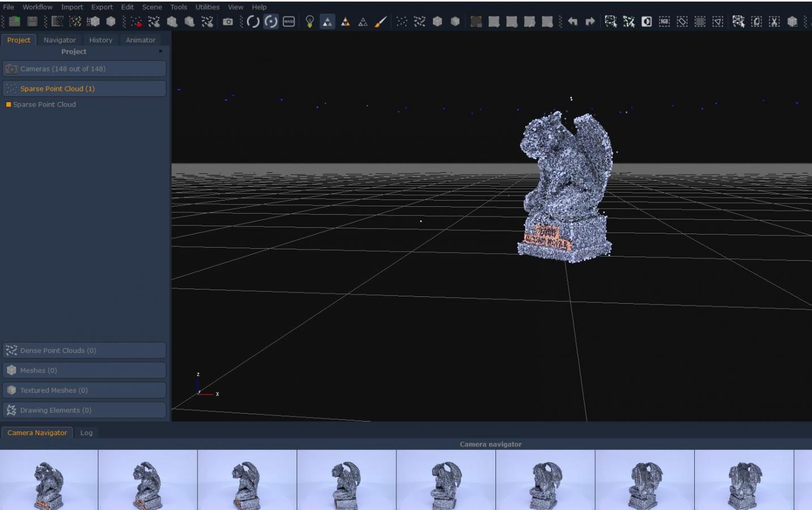
Task: Toggle the orange Sparse Point Cloud checkbox
Action: coord(8,104)
